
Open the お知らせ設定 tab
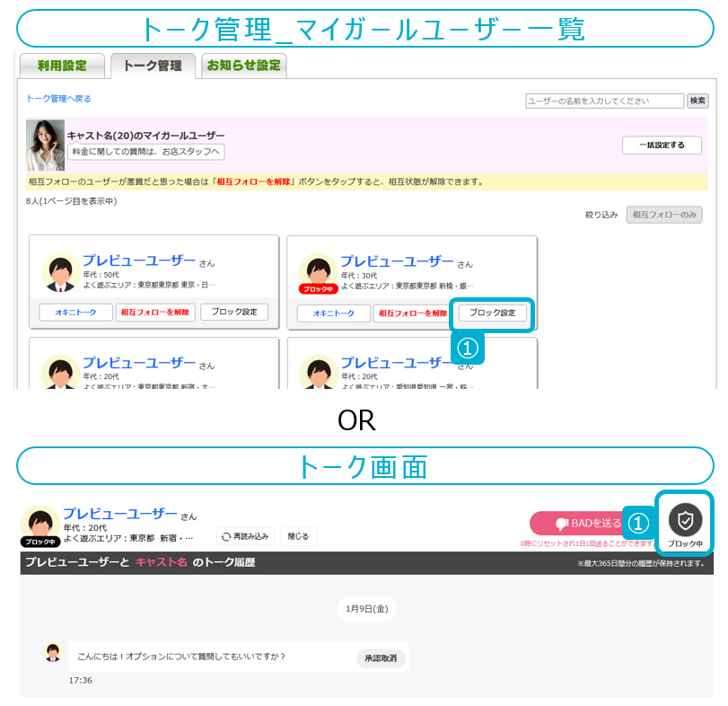243,66
